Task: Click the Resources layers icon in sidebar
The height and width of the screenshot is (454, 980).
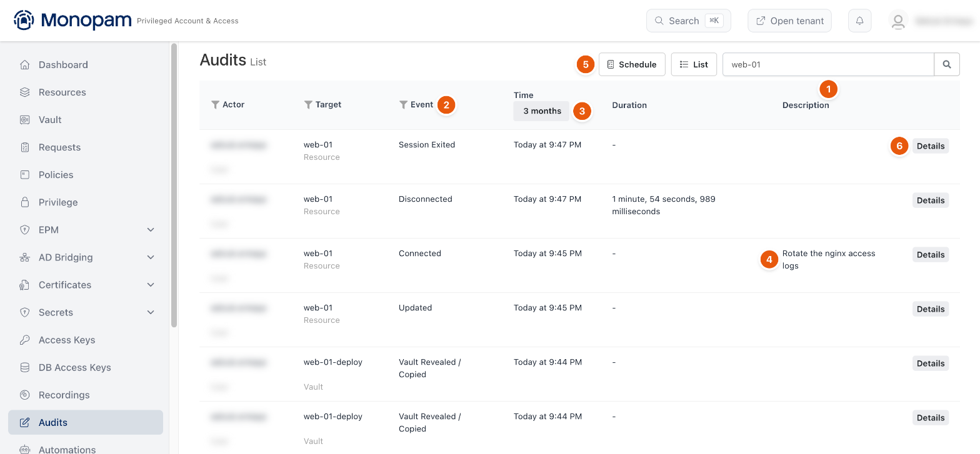Action: pyautogui.click(x=25, y=92)
